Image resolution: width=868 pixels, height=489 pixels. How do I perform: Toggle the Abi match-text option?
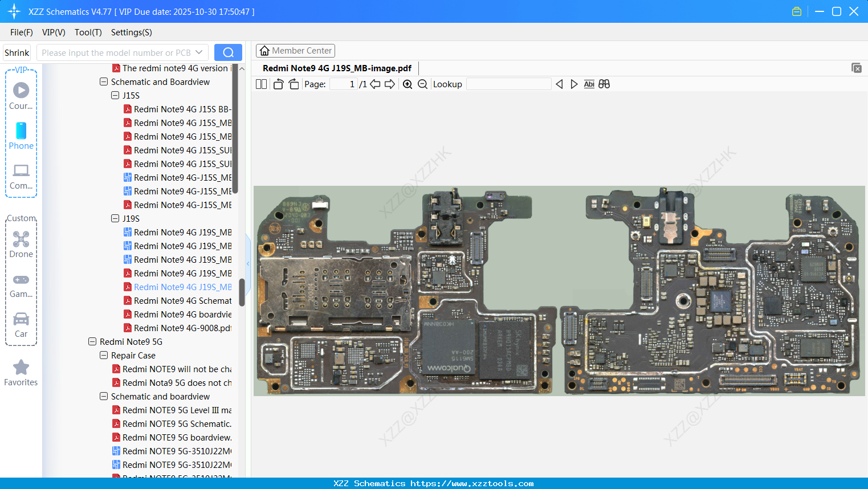pyautogui.click(x=589, y=84)
